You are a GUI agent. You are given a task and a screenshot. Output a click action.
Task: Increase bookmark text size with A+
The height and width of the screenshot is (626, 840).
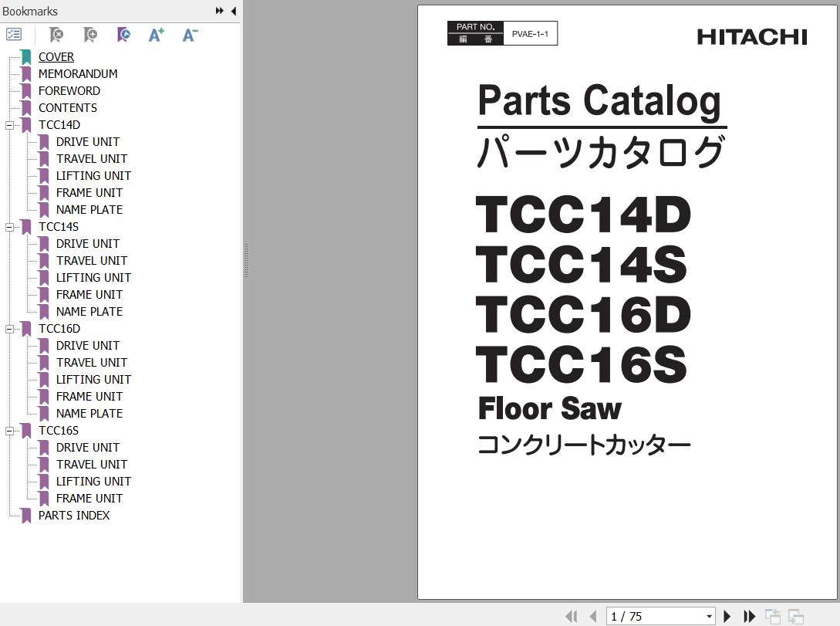point(157,35)
